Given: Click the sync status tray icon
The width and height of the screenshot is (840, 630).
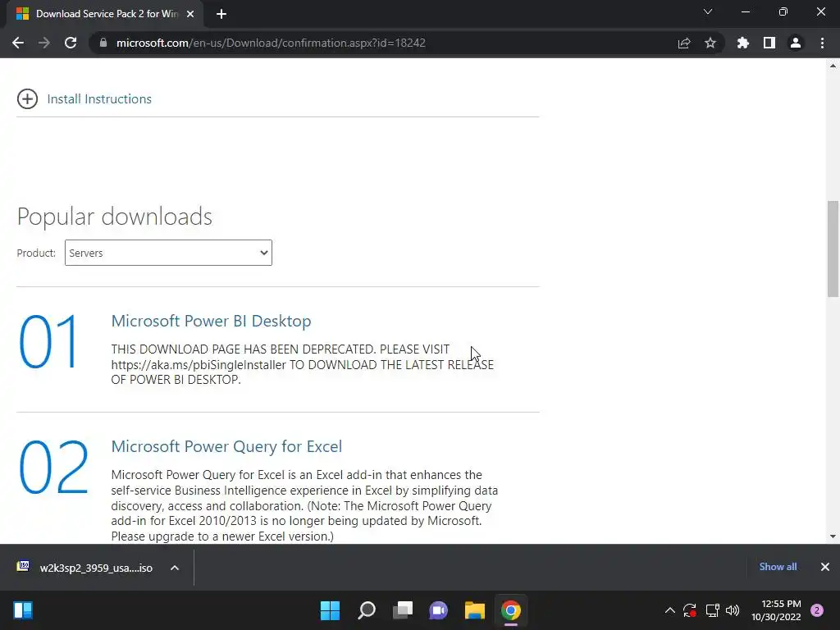Looking at the screenshot, I should (x=689, y=610).
